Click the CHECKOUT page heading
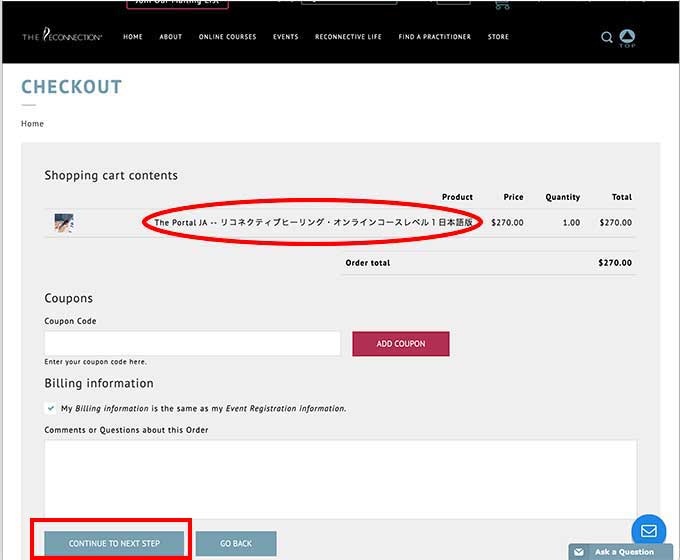 pyautogui.click(x=72, y=87)
